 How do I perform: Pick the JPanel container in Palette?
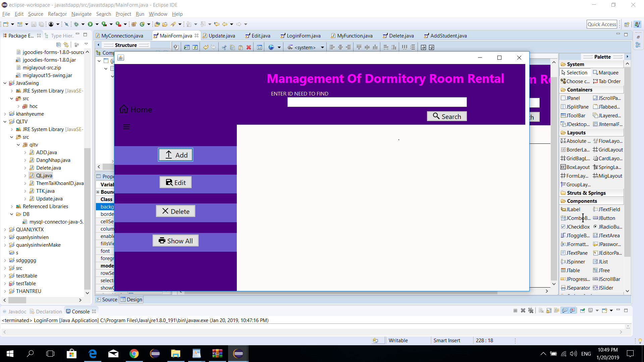(x=573, y=98)
